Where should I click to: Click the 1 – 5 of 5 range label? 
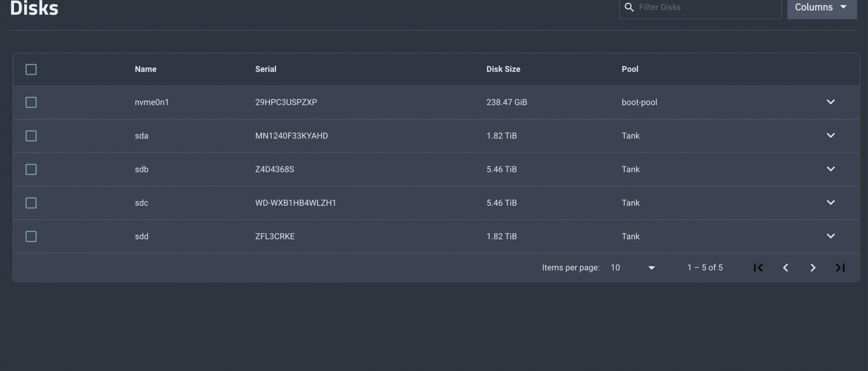[705, 268]
